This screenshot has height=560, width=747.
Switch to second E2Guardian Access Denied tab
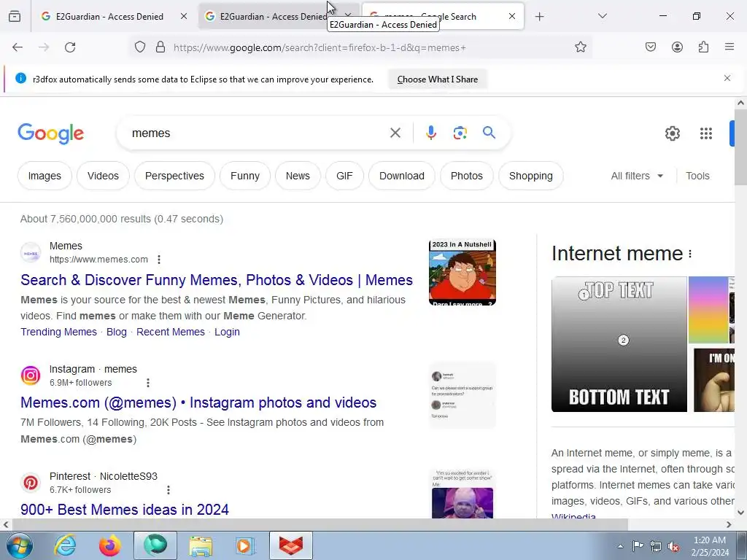(273, 17)
